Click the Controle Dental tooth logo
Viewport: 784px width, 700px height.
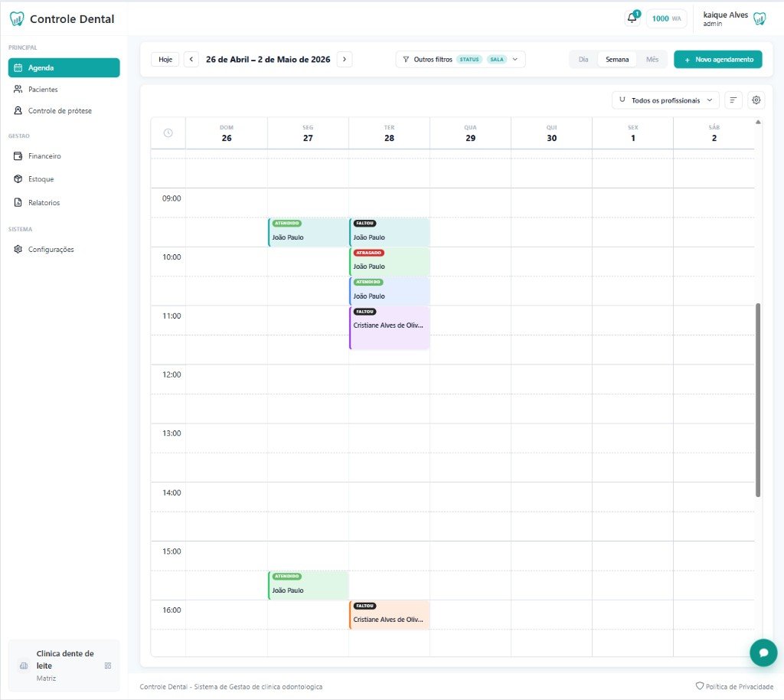[17, 19]
